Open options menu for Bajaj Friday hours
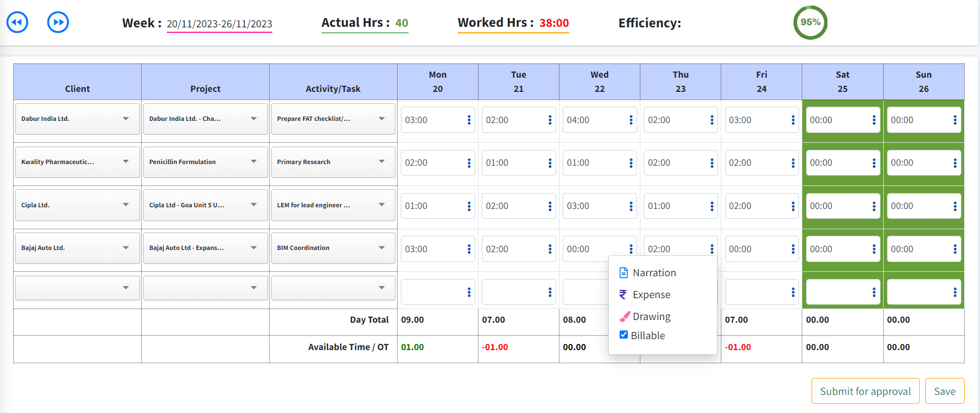This screenshot has height=413, width=980. pos(793,249)
